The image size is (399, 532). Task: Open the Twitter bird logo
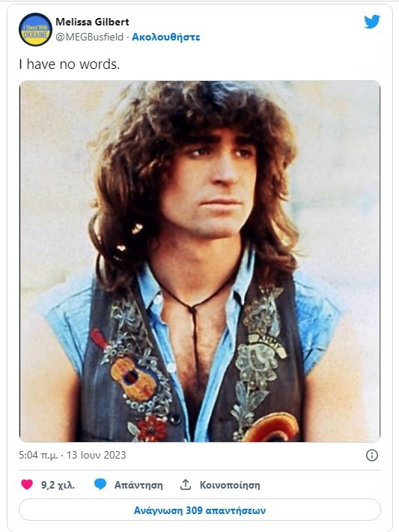click(372, 22)
